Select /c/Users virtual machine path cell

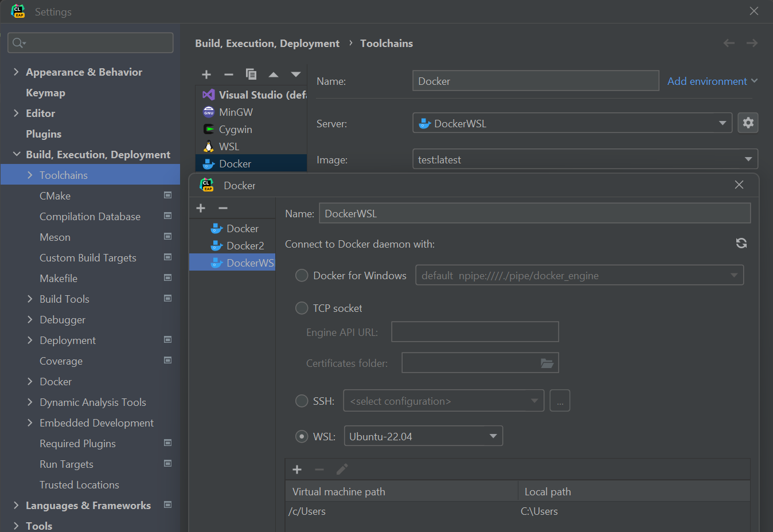pyautogui.click(x=401, y=511)
